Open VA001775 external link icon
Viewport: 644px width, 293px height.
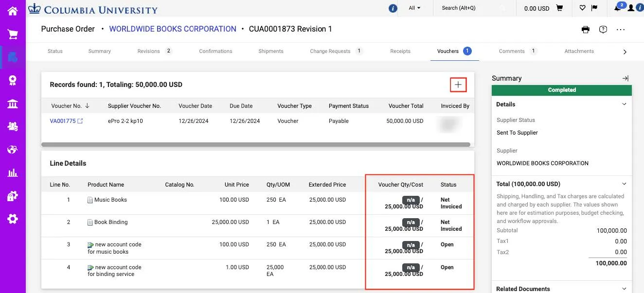(80, 121)
